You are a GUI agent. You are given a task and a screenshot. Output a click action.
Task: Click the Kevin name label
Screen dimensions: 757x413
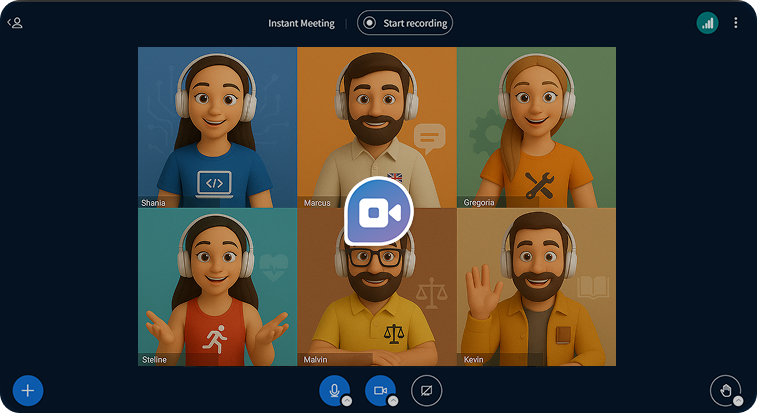(473, 359)
